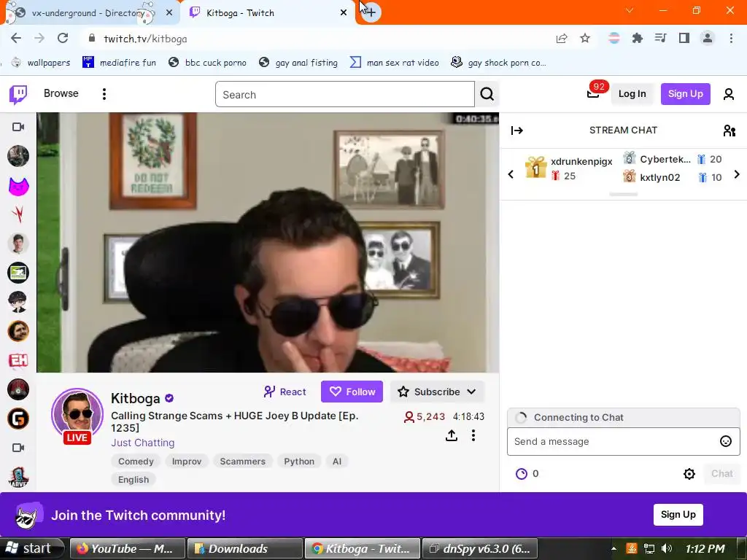The height and width of the screenshot is (560, 747).
Task: Click the top Sign Up button
Action: point(685,94)
